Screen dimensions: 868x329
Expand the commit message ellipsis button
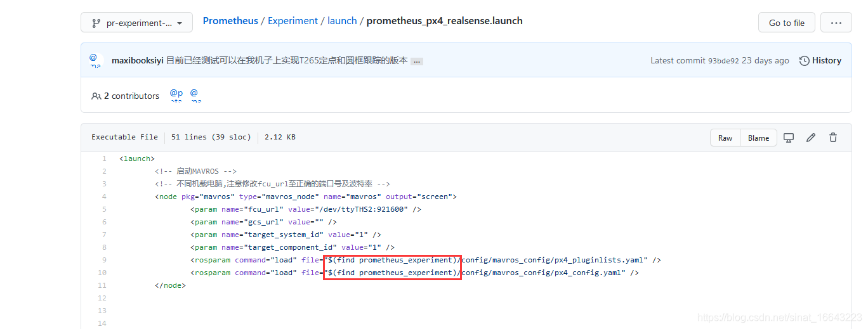[x=417, y=61]
